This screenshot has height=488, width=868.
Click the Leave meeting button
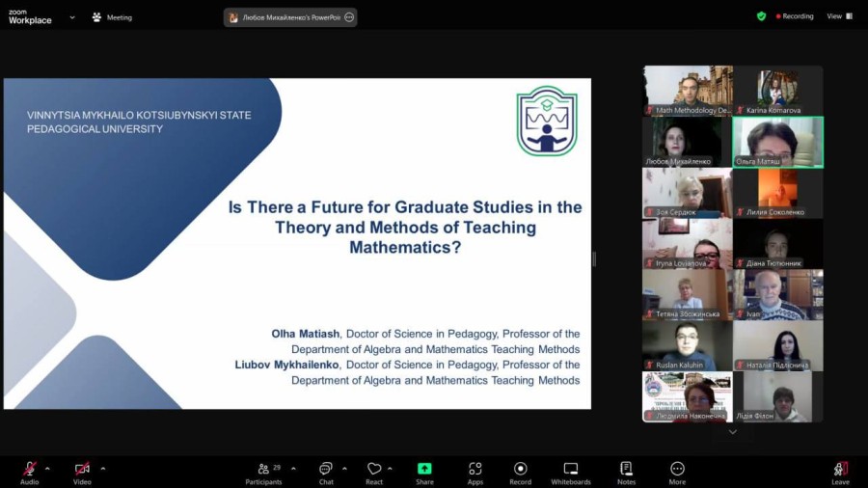click(x=840, y=474)
